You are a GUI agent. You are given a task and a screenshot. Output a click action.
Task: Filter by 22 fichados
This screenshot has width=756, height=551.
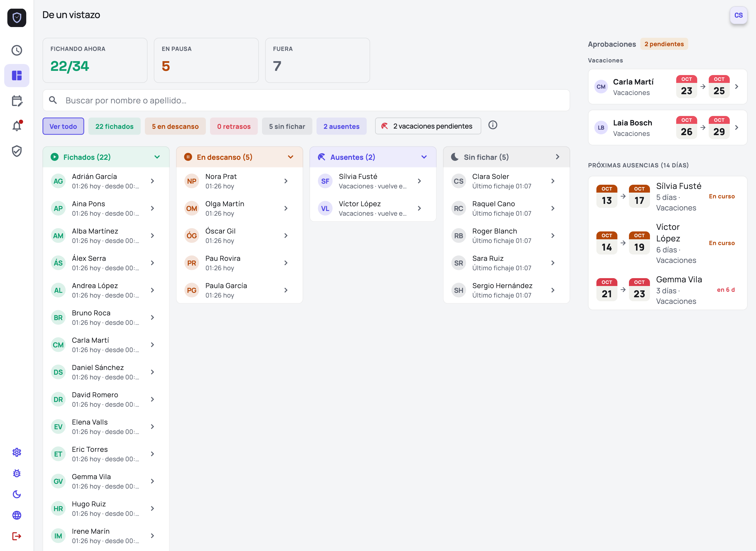coord(114,126)
